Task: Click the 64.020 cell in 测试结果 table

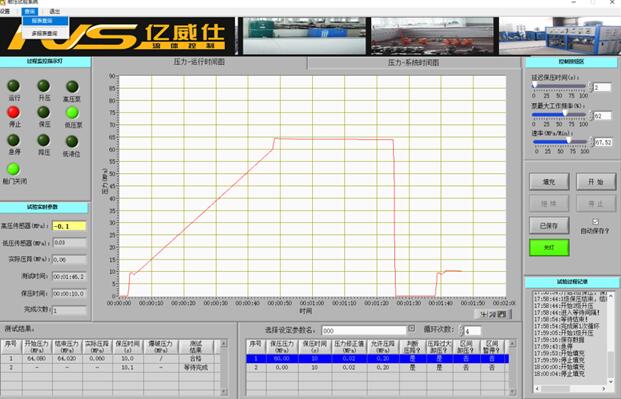Action: point(67,359)
